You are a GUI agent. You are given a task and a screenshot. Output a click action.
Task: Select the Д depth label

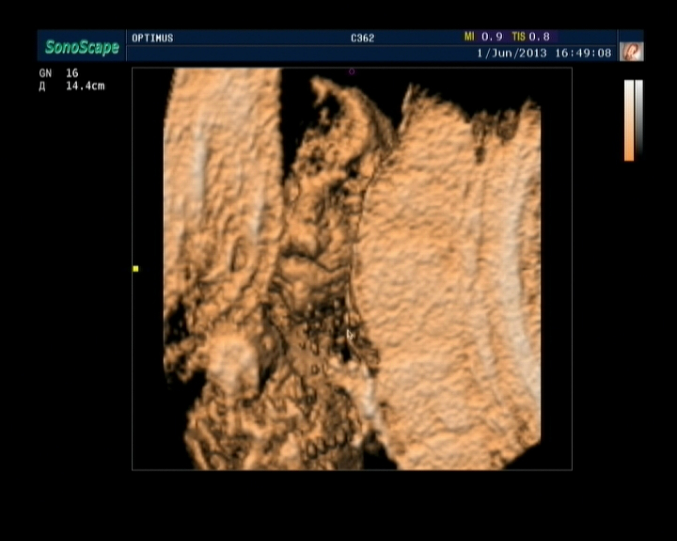[x=43, y=86]
